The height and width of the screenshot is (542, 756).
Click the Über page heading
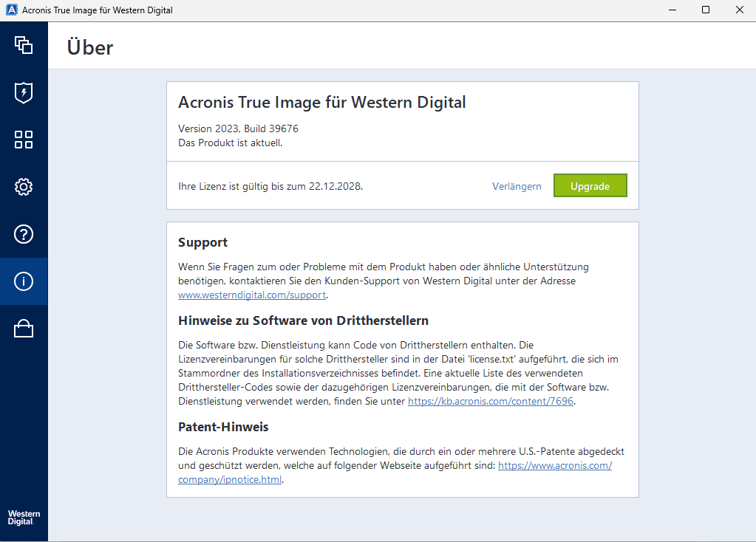tap(90, 47)
